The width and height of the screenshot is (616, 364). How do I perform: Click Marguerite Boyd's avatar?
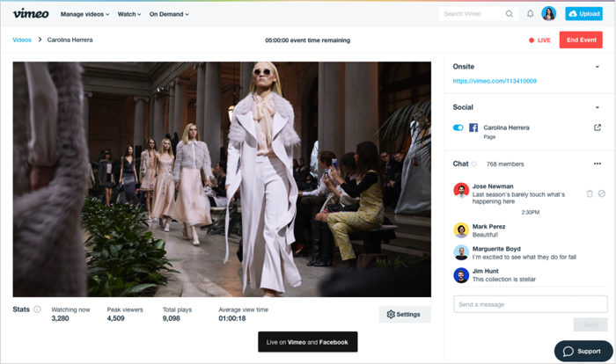(x=461, y=252)
